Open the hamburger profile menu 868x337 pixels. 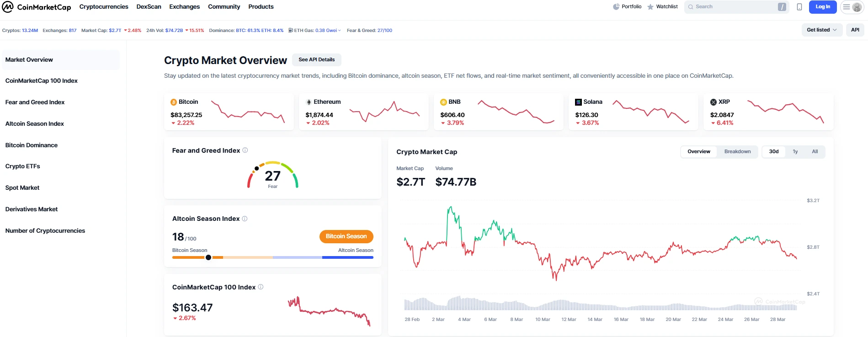click(852, 7)
